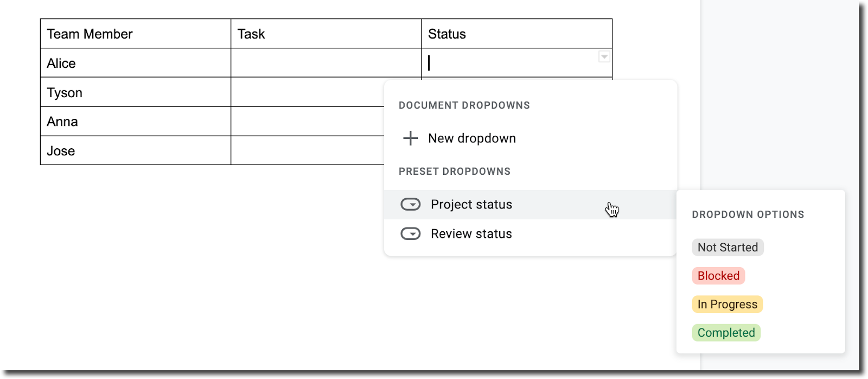The height and width of the screenshot is (379, 868).
Task: Open the dropdown arrow in Alice's Status cell
Action: coord(604,57)
